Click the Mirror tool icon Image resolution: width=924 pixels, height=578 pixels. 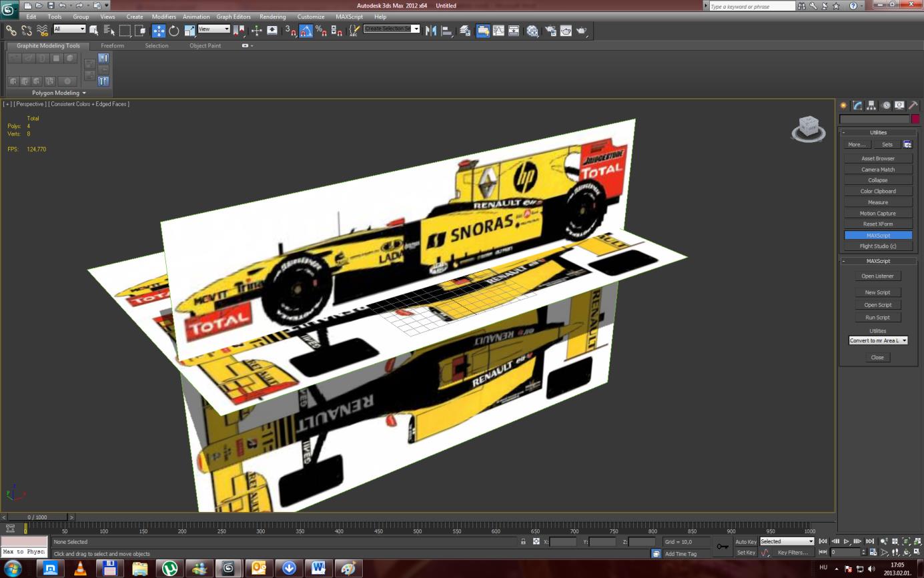[430, 30]
